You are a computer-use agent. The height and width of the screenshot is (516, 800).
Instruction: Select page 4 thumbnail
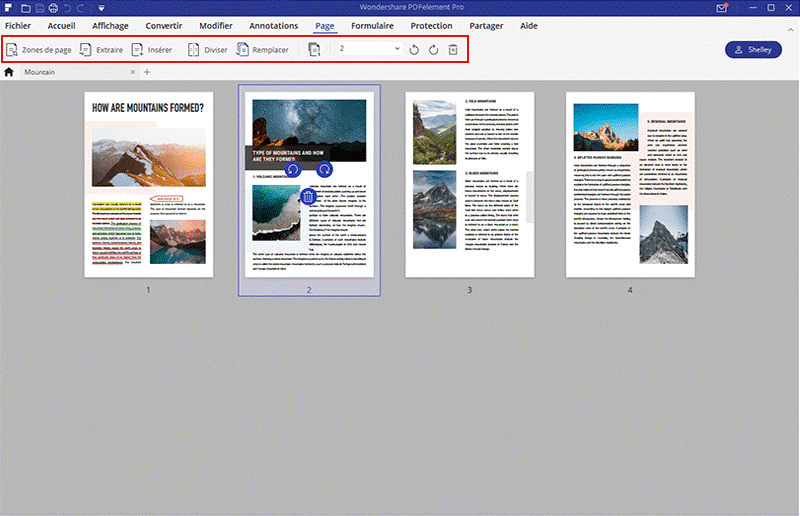630,185
